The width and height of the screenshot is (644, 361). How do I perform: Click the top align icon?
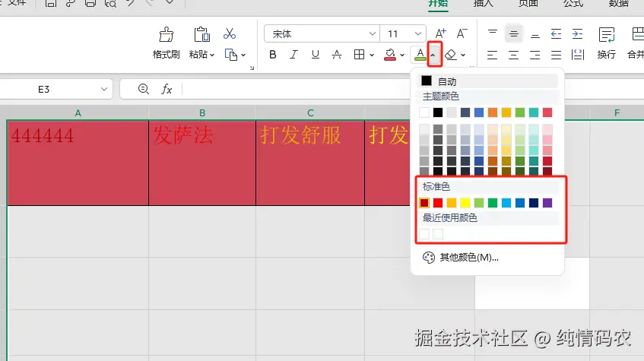point(493,33)
